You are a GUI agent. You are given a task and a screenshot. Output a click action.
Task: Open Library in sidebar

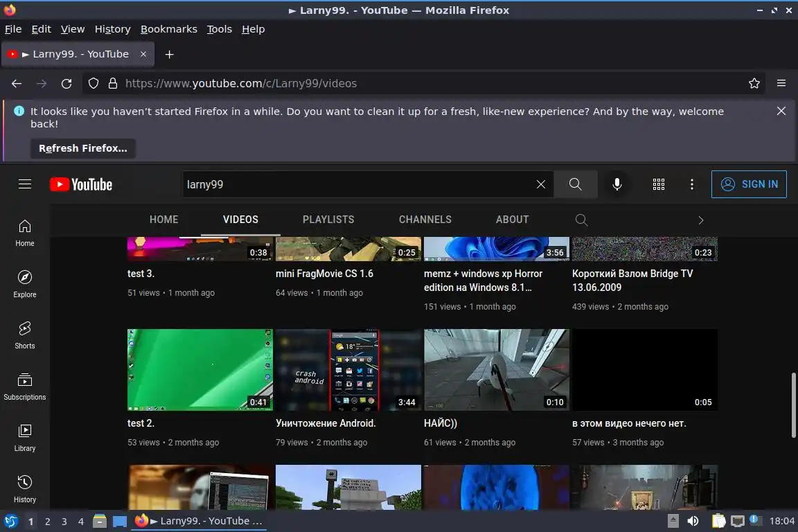pos(25,438)
